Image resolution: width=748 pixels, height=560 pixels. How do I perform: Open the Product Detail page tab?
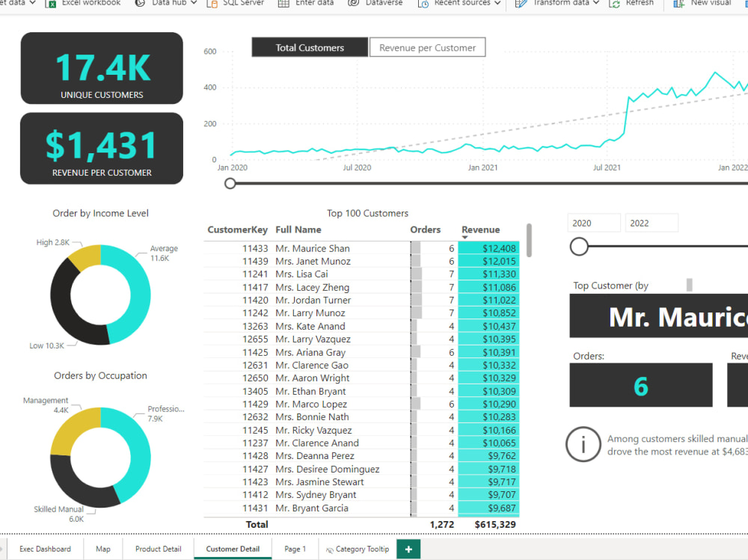coord(159,549)
